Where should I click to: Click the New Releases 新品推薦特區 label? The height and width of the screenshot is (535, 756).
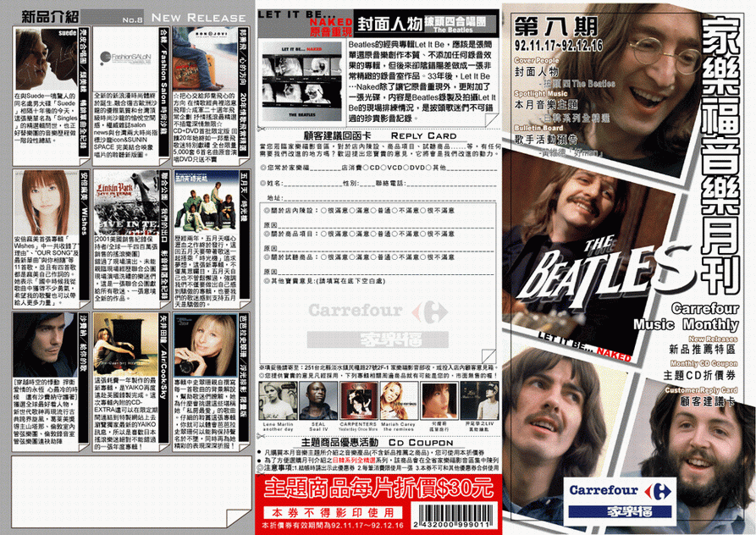(x=702, y=345)
